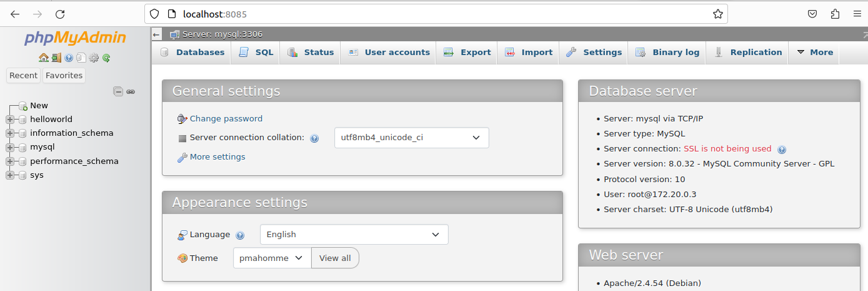Open the Replication tab
868x291 pixels.
point(747,53)
